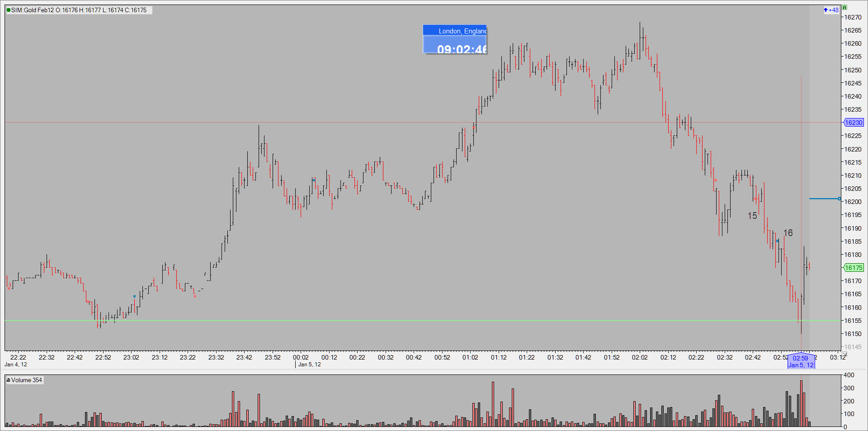Select the red x marker near the 23:22 candle

click(x=195, y=296)
